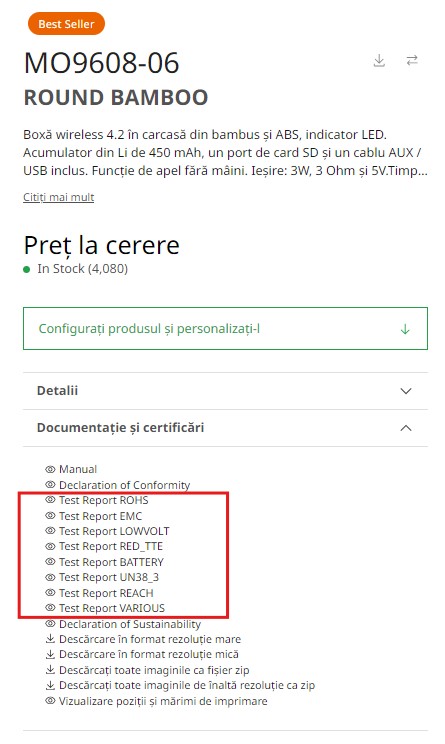Viewport: 445px width, 744px height.
Task: Click the eye icon next to Manual
Action: (x=50, y=469)
